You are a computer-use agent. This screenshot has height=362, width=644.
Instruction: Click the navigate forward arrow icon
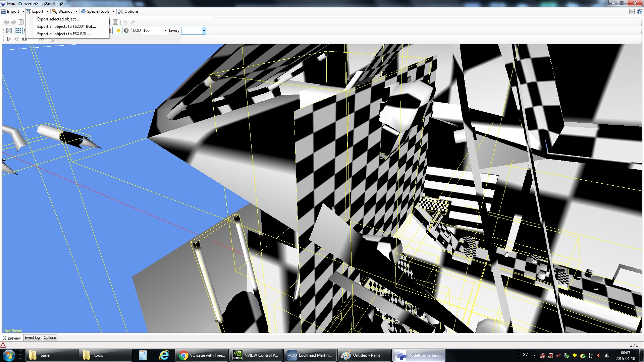pyautogui.click(x=13, y=22)
